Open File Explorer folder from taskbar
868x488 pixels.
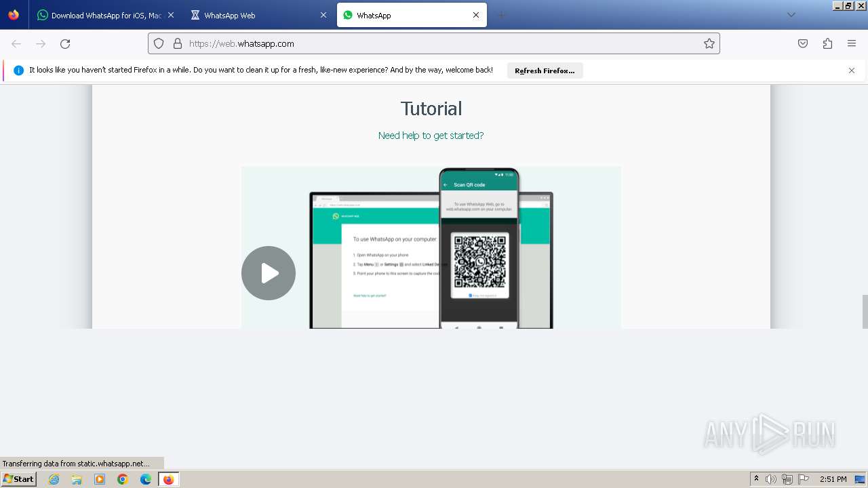[77, 479]
